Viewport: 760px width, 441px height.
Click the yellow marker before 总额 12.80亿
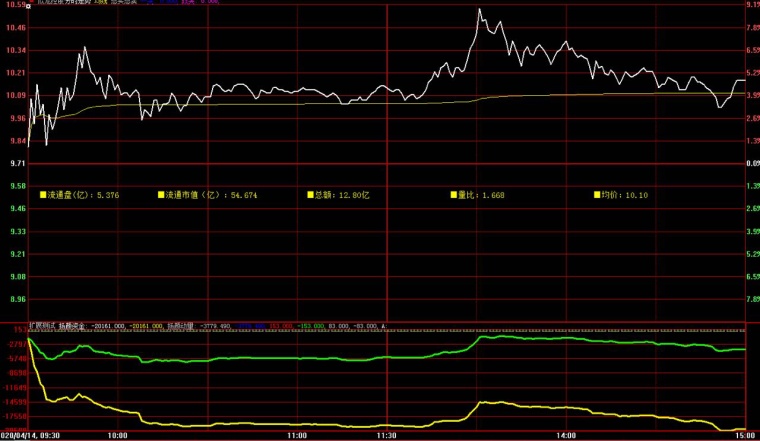pyautogui.click(x=311, y=196)
